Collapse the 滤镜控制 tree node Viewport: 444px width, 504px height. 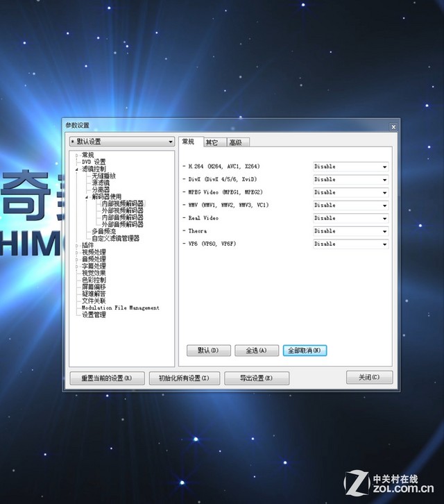(x=77, y=169)
